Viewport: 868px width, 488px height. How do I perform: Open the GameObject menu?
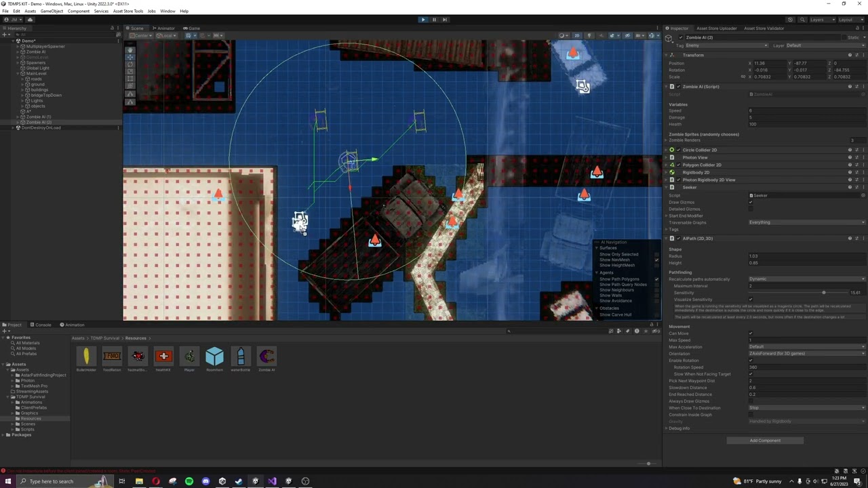point(53,11)
